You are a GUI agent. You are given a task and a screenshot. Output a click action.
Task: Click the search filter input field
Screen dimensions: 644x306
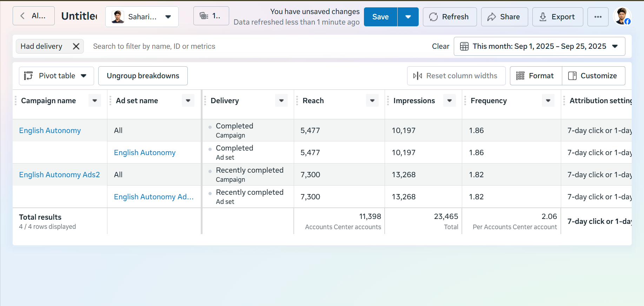246,46
